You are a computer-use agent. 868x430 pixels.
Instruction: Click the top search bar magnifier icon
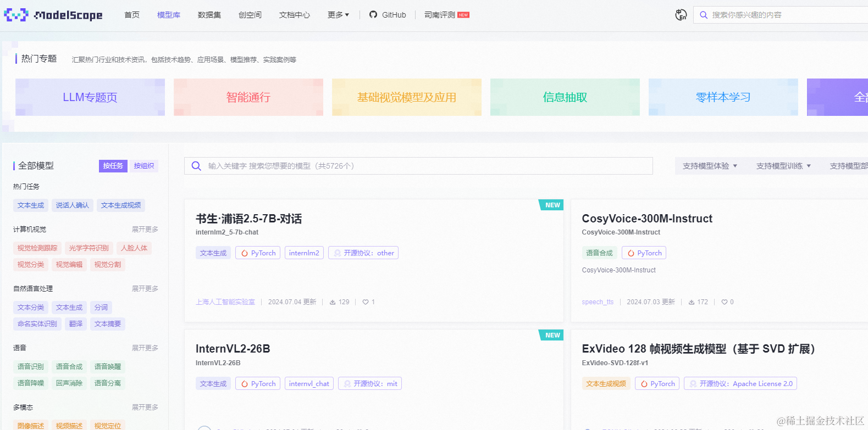[x=704, y=15]
